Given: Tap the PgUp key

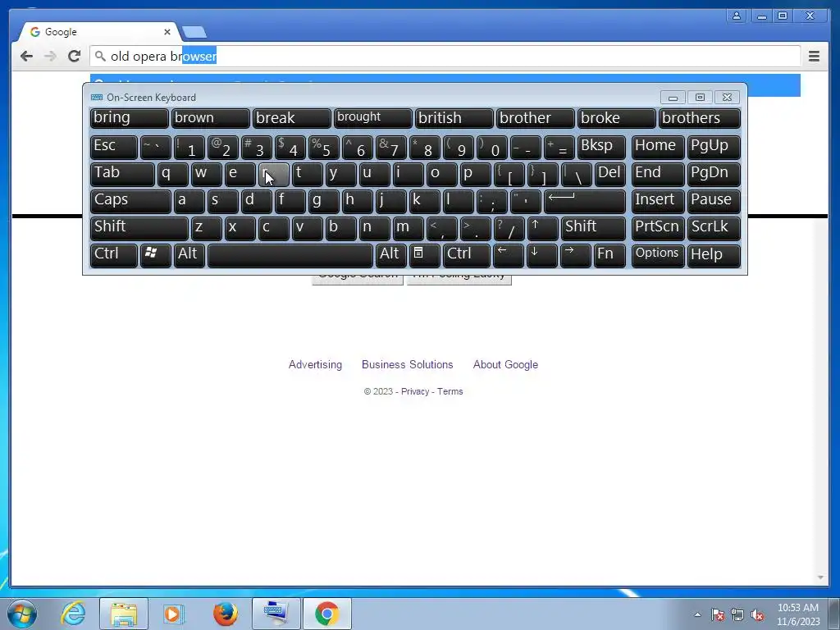Looking at the screenshot, I should pos(714,148).
